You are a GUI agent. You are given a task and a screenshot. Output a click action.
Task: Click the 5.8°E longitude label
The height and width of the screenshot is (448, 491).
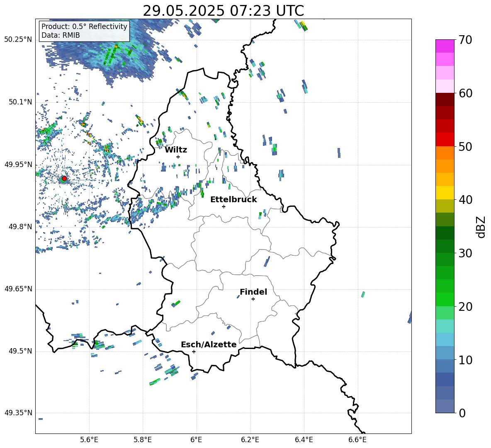[x=143, y=440]
